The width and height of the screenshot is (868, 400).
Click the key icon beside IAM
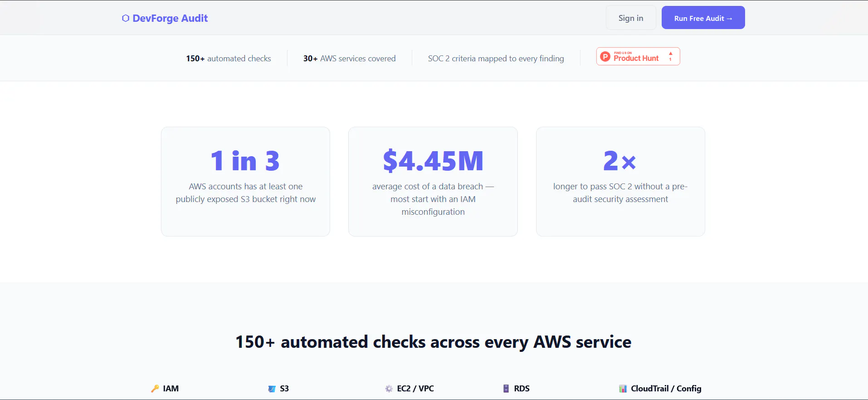(x=155, y=389)
